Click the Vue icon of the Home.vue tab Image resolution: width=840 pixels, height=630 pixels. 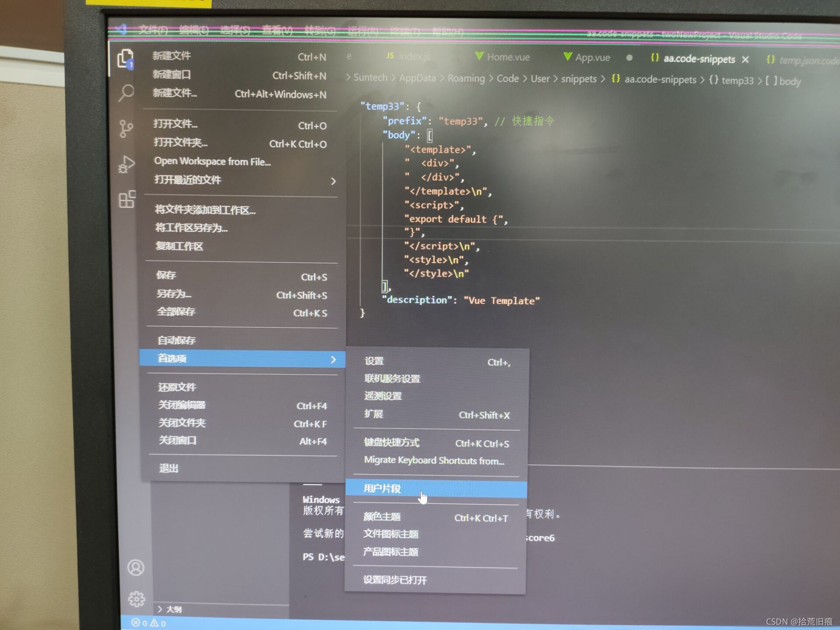[479, 56]
